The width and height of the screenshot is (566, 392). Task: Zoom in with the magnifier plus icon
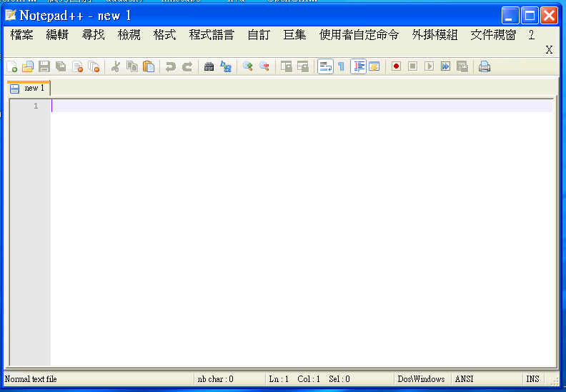pyautogui.click(x=247, y=66)
